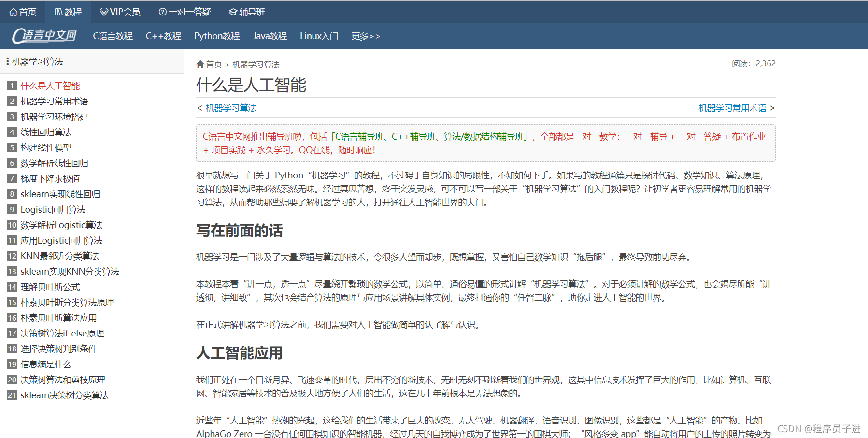868x438 pixels.
Task: Open sidebar item 应用Logistic回归算法
Action: click(61, 240)
